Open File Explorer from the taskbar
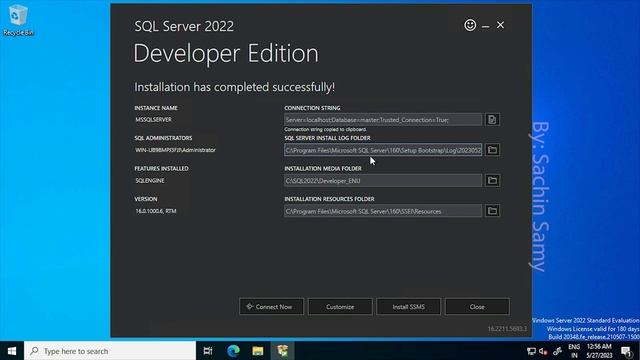The image size is (640, 360). pyautogui.click(x=258, y=351)
